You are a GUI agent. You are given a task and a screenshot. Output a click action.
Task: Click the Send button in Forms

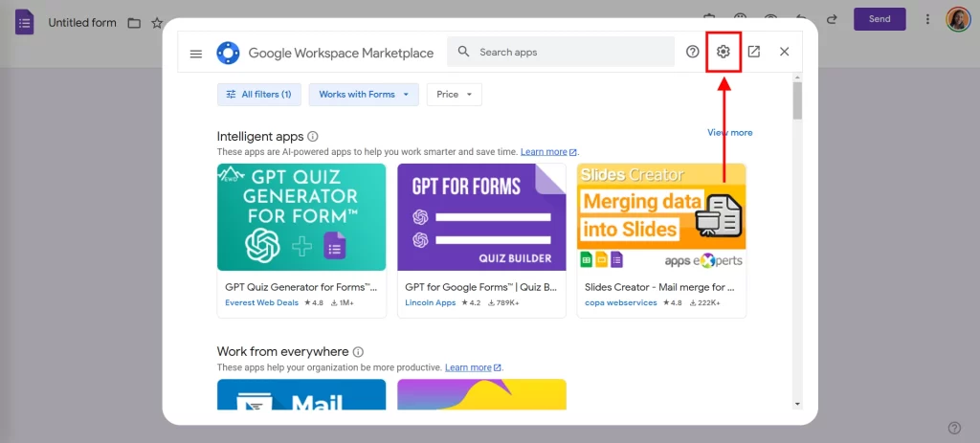pos(880,19)
